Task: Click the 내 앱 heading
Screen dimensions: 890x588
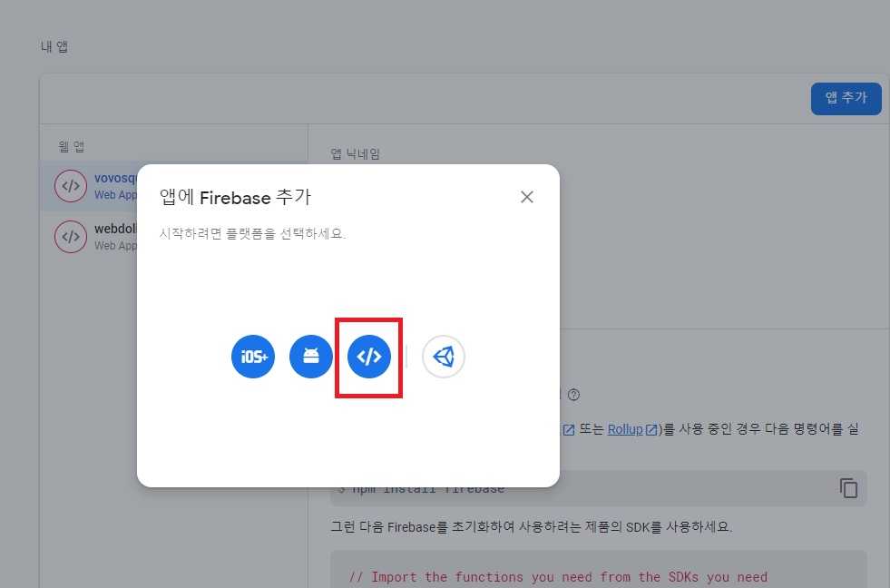Action: click(x=54, y=46)
